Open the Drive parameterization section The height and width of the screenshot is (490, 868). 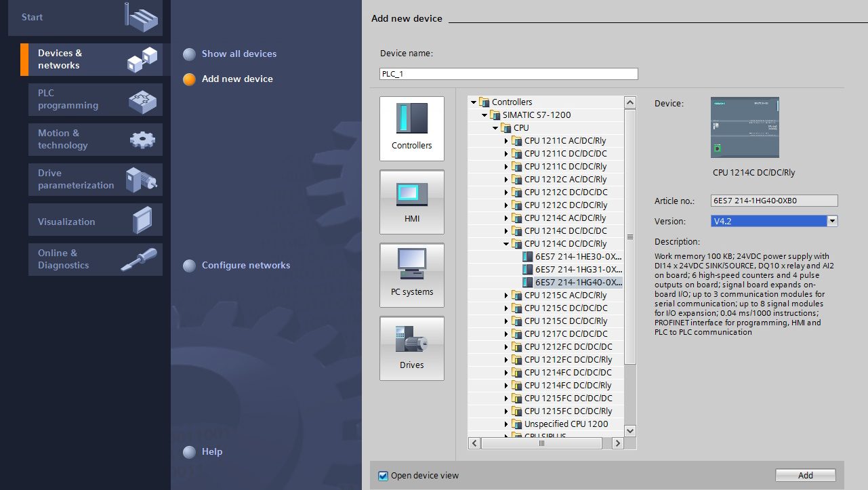[96, 180]
